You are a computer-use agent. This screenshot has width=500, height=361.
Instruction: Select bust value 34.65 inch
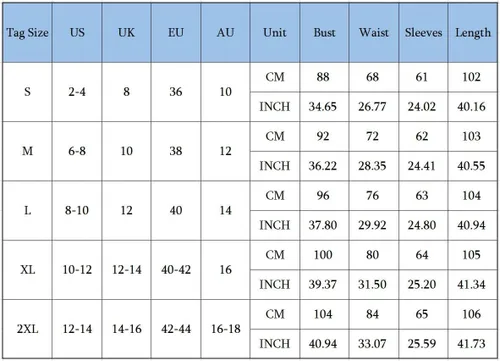323,107
